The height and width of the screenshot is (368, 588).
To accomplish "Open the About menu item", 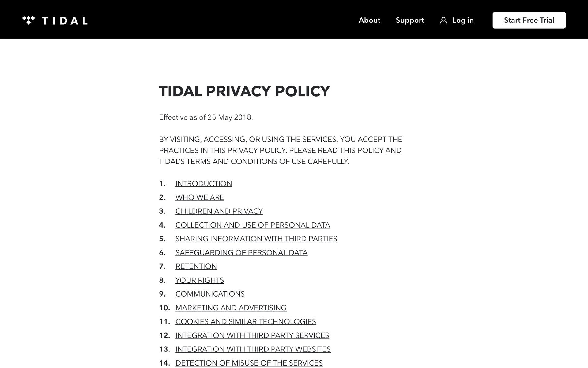I will click(x=369, y=20).
